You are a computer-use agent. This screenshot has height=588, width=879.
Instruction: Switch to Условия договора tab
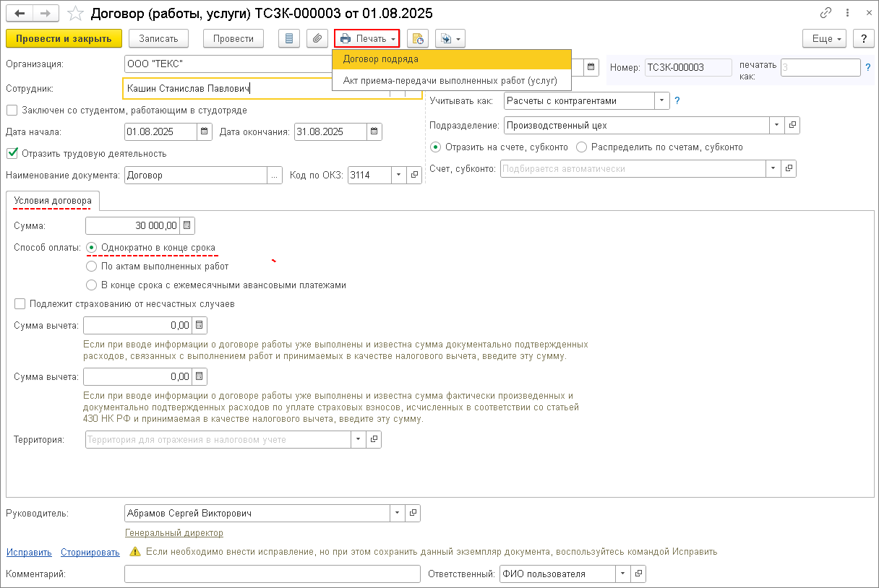pos(53,200)
